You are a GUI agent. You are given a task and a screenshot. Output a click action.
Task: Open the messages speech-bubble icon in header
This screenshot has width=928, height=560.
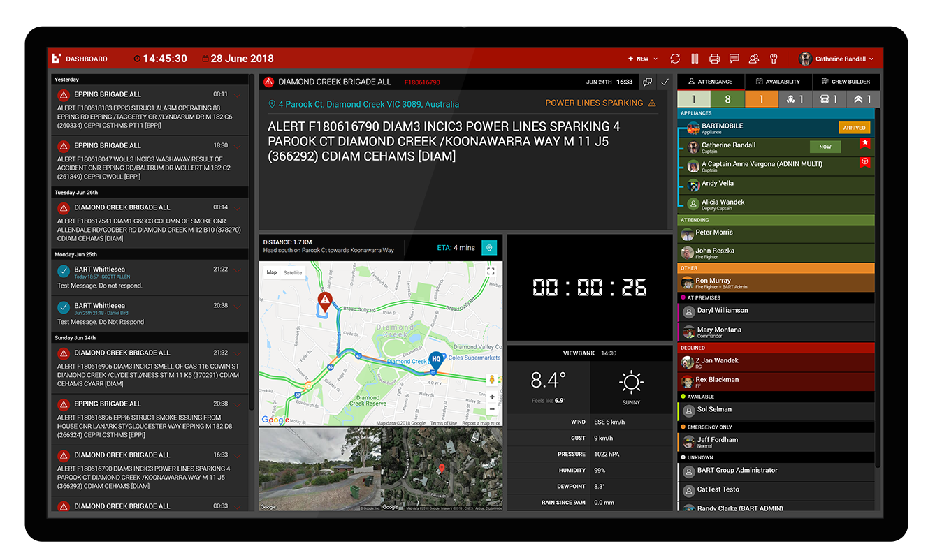(734, 59)
